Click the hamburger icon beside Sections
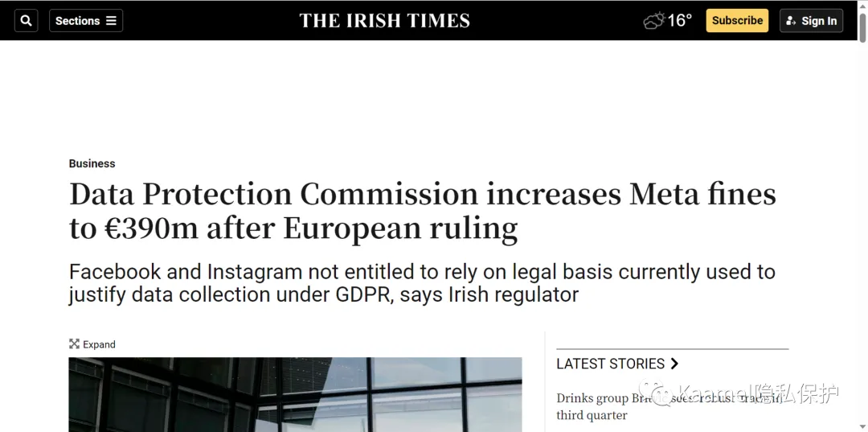The image size is (868, 432). [111, 21]
